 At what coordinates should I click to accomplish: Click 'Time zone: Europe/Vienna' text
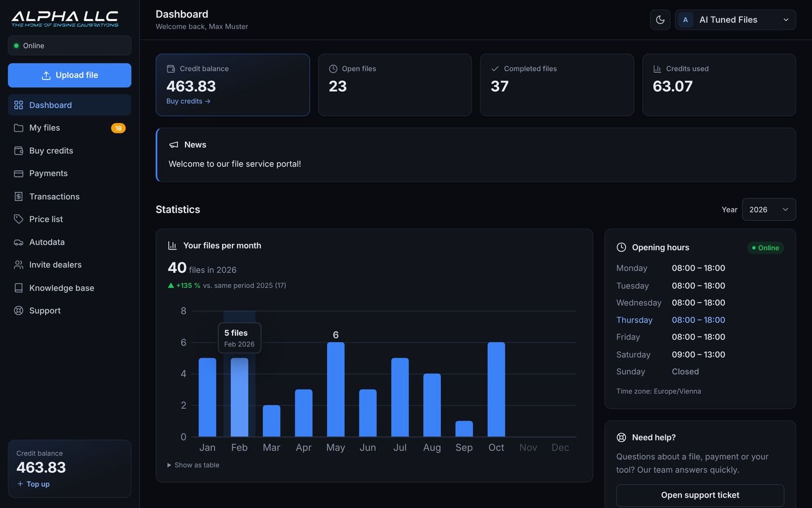tap(659, 391)
